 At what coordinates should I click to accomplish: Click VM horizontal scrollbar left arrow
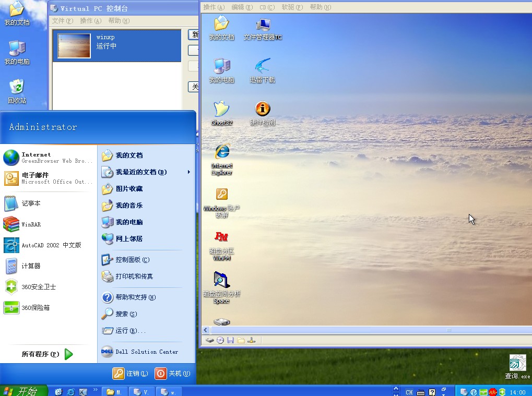point(206,330)
